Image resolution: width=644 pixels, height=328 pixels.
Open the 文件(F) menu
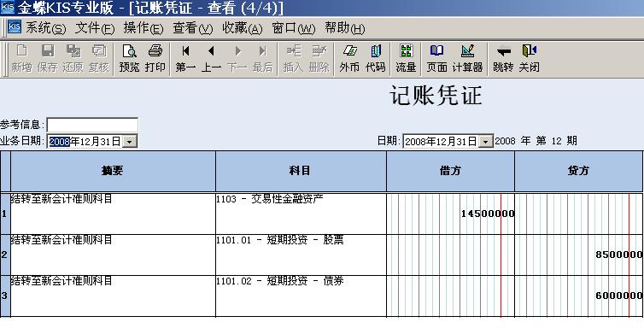tap(95, 28)
